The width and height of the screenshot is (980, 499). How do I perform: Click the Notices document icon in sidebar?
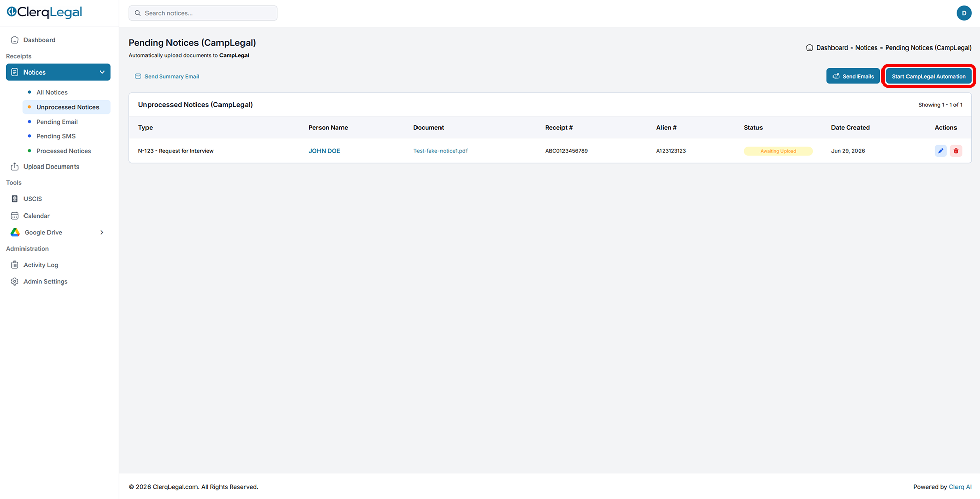click(x=15, y=72)
